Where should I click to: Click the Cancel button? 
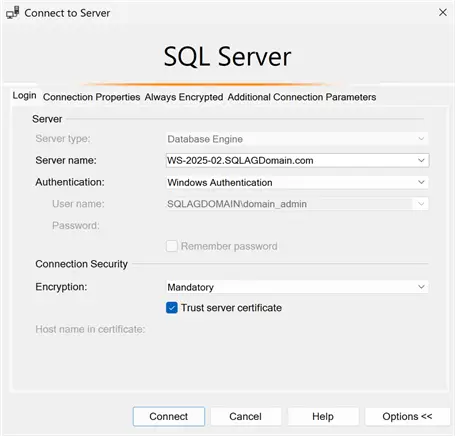pos(246,416)
